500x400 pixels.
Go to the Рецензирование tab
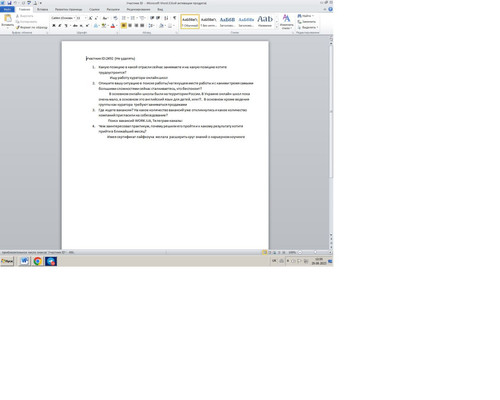pos(138,9)
